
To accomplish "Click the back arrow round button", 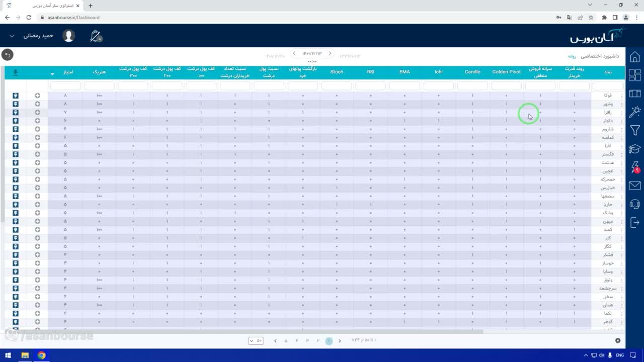I will [x=7, y=55].
